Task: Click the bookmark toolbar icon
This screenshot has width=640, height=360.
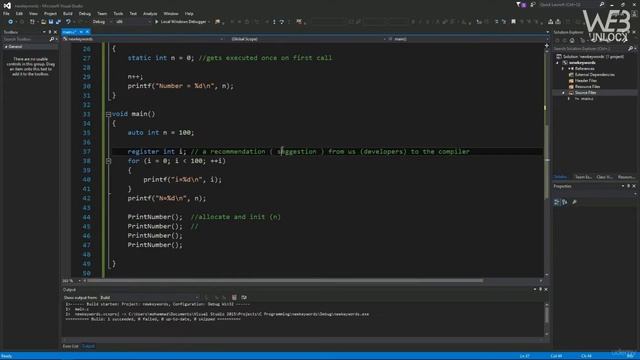Action: pos(513,22)
